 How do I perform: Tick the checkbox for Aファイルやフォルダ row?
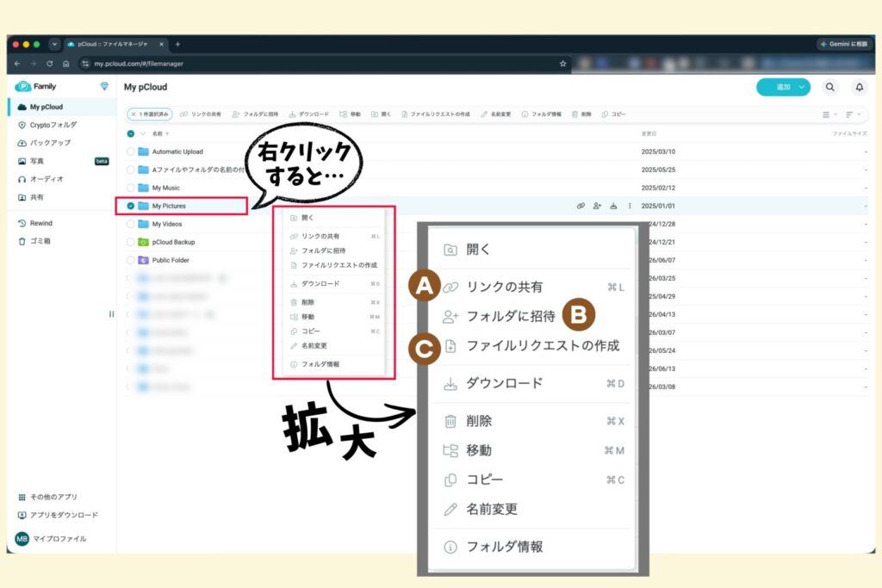[x=131, y=170]
